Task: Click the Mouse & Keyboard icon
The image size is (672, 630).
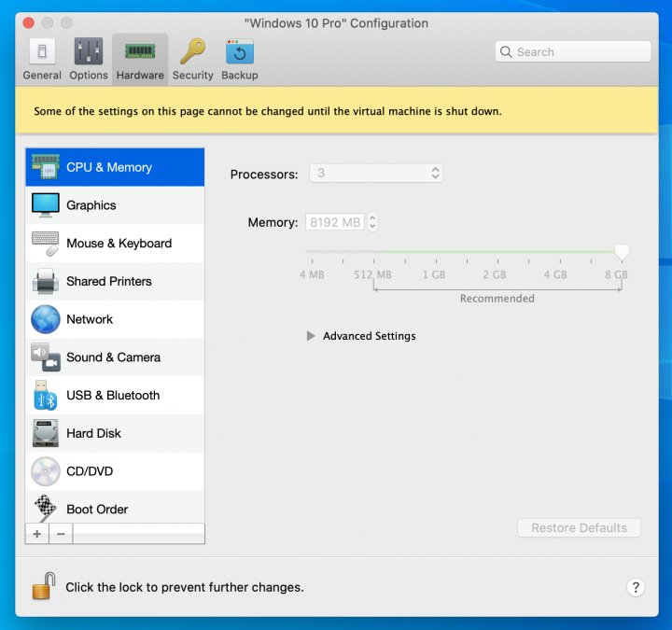Action: 46,243
